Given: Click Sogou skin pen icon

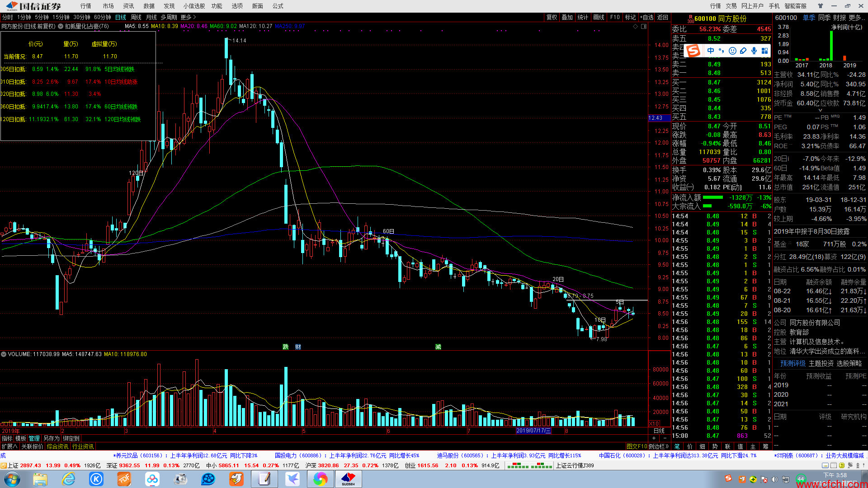Looking at the screenshot, I should click(743, 51).
